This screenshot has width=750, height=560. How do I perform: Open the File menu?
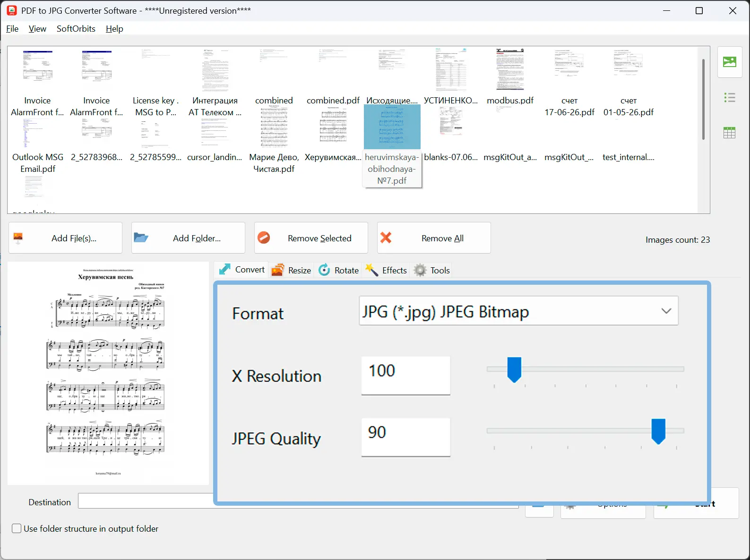[x=12, y=29]
